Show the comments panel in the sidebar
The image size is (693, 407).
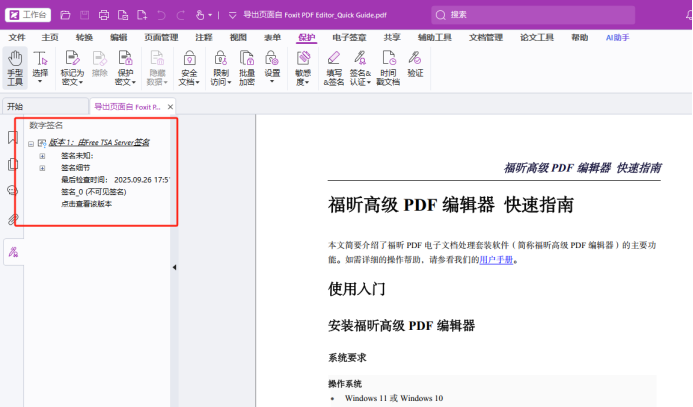(x=13, y=190)
